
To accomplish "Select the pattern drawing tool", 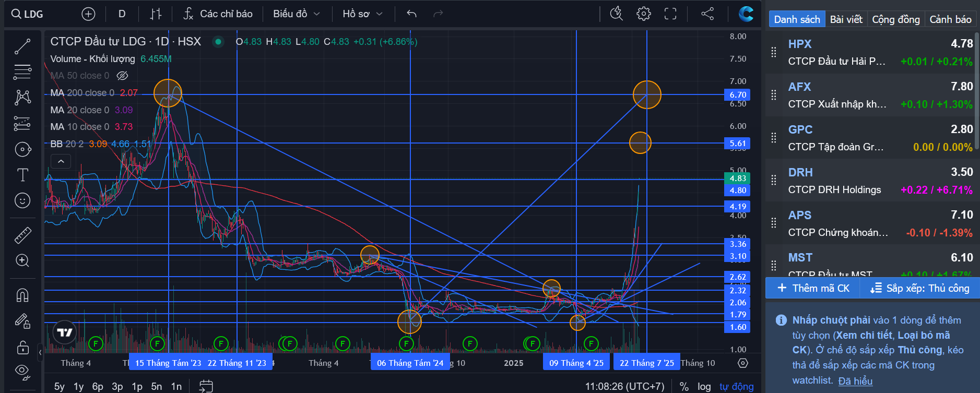I will [x=22, y=98].
